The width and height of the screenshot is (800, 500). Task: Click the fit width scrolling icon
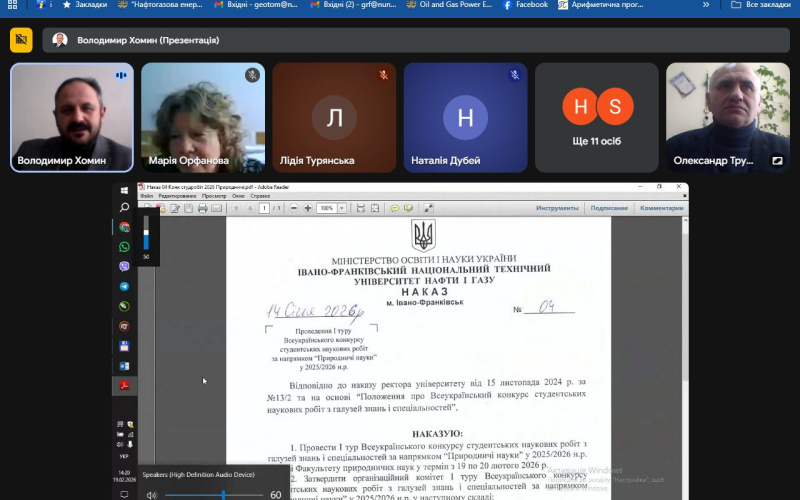pyautogui.click(x=361, y=208)
